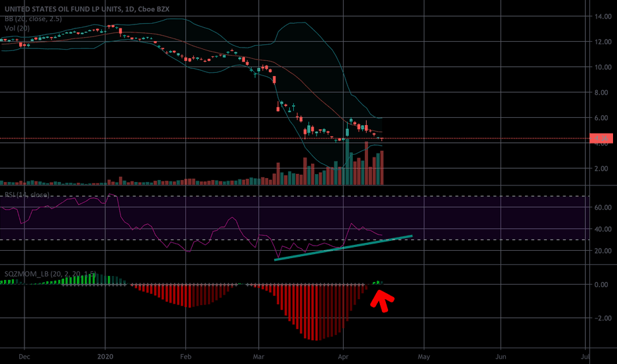
Task: Click the deepest red squeeze momentum bar
Action: tap(316, 312)
